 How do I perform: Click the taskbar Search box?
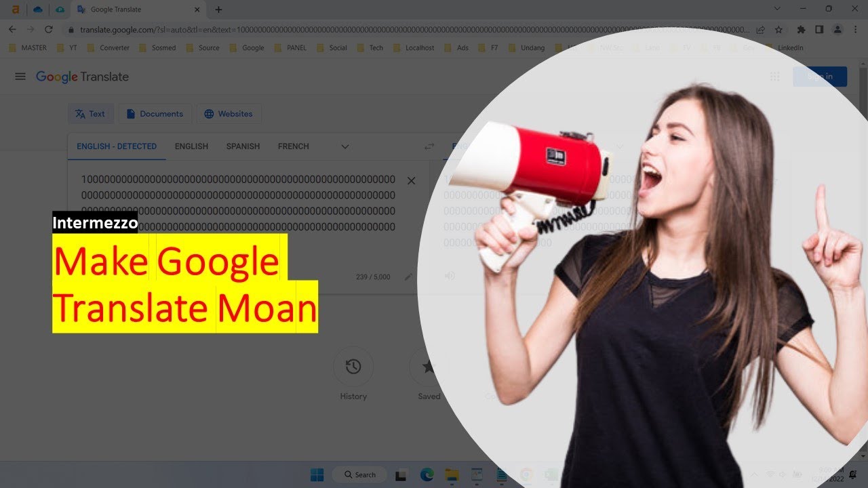(x=360, y=474)
